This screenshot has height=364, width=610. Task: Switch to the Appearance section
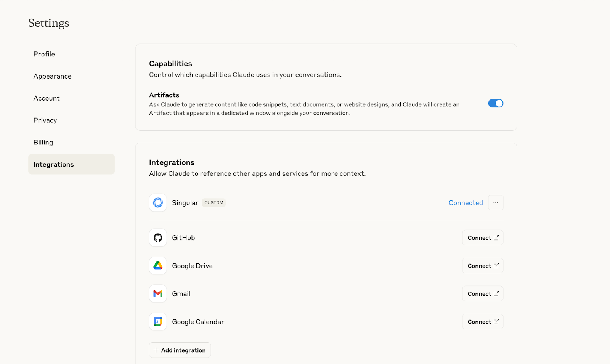53,76
